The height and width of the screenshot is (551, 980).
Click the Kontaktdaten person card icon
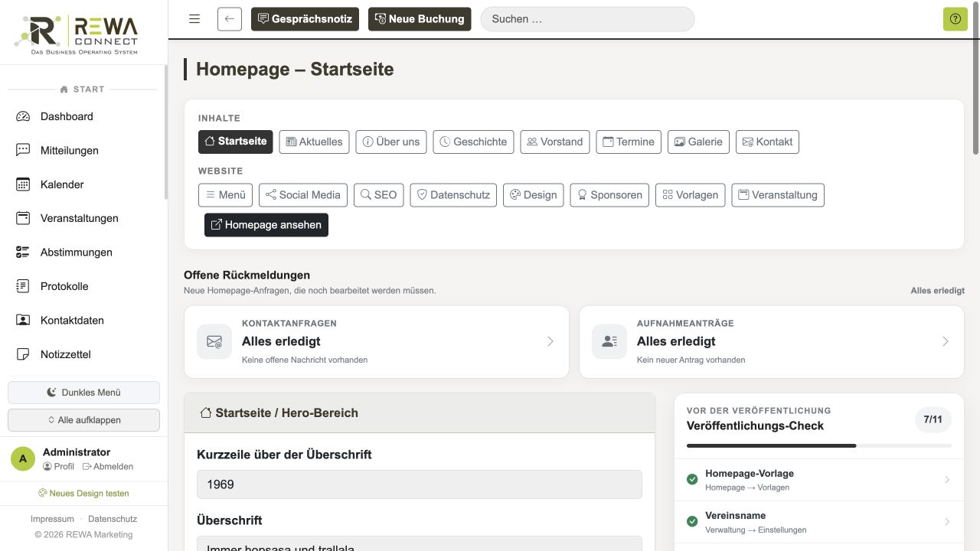[23, 321]
